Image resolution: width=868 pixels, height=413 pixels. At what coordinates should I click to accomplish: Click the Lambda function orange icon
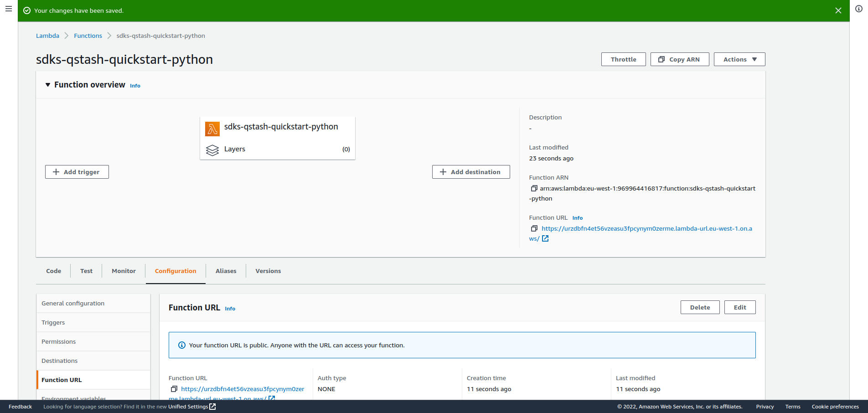212,129
